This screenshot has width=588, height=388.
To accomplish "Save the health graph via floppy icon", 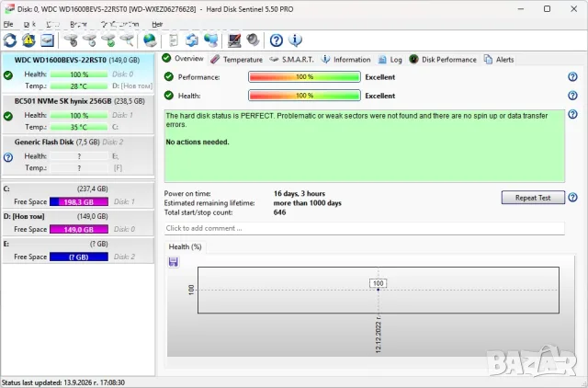I will tap(174, 262).
